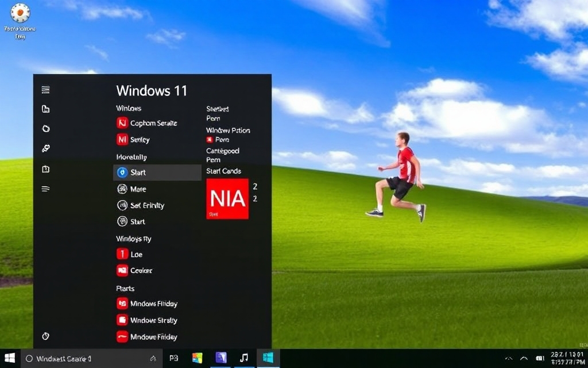The height and width of the screenshot is (368, 588).
Task: Click the battery icon in the system tray
Action: click(x=540, y=359)
